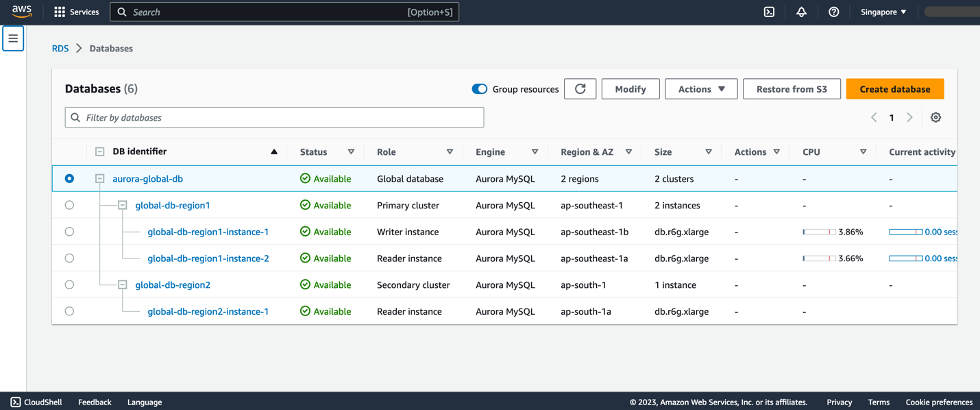The width and height of the screenshot is (980, 410).
Task: Select the aurora-global-db radio button
Action: pos(69,178)
